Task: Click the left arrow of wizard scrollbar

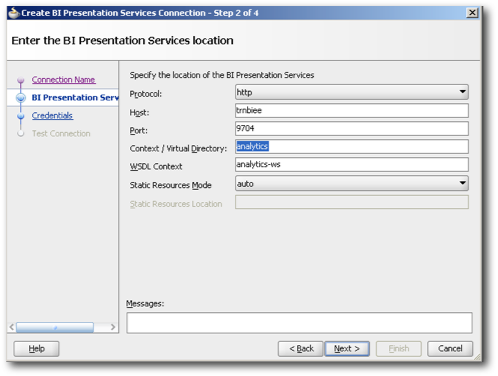Action: click(x=12, y=327)
